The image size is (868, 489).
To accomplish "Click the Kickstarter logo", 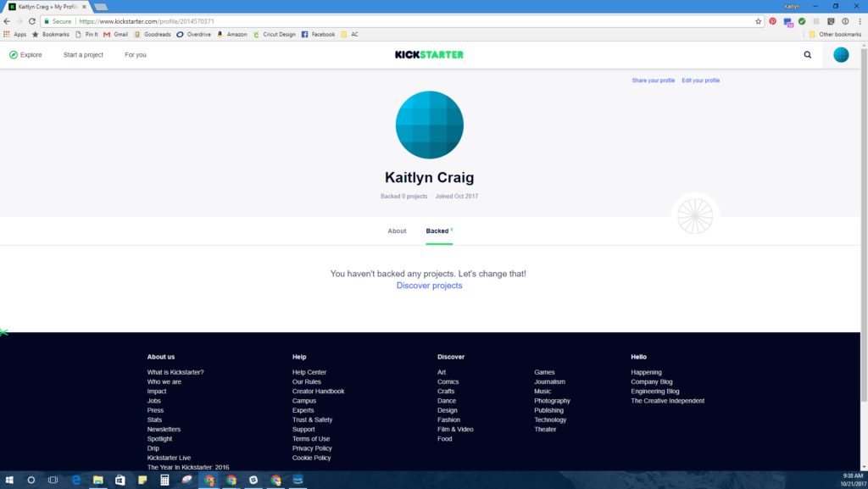I will click(x=429, y=55).
